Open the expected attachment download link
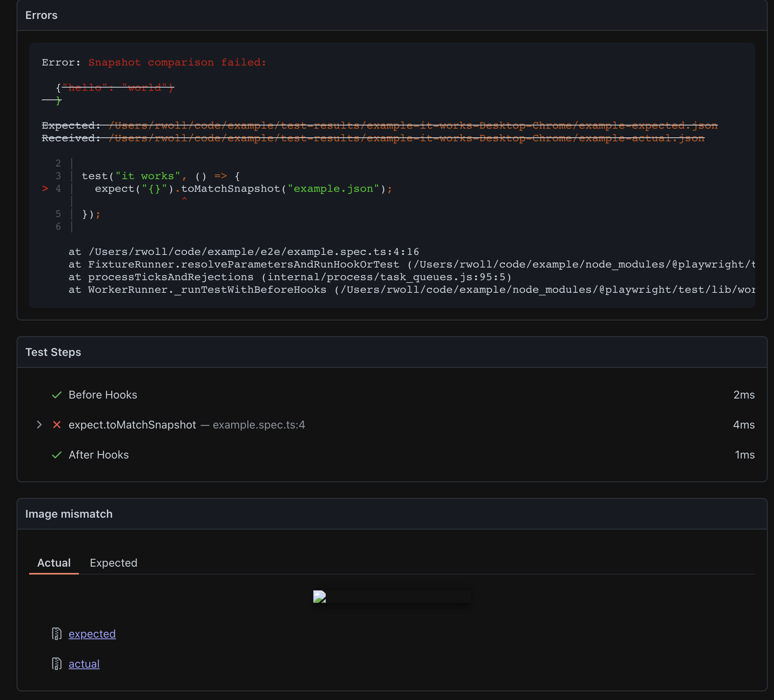This screenshot has width=774, height=700. pos(92,634)
